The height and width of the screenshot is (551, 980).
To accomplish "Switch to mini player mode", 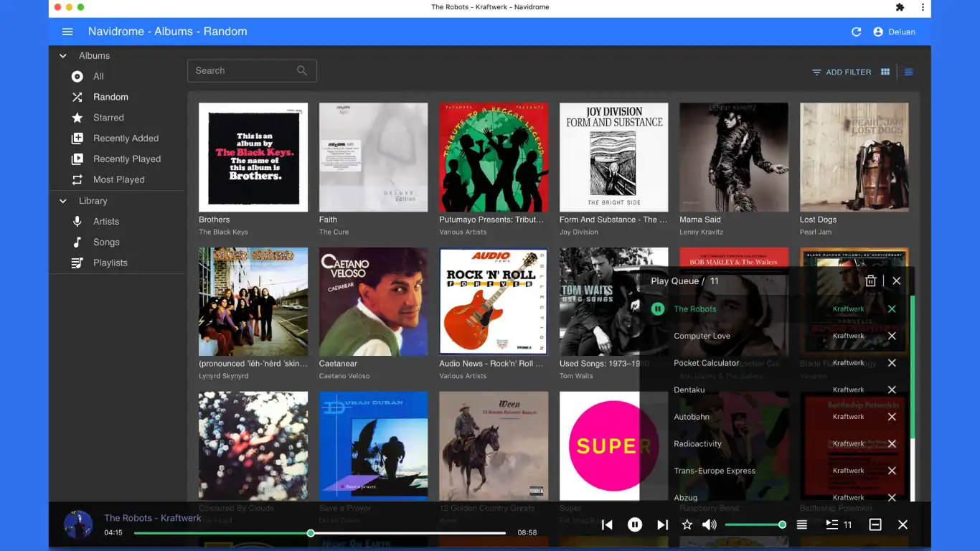I will click(875, 525).
